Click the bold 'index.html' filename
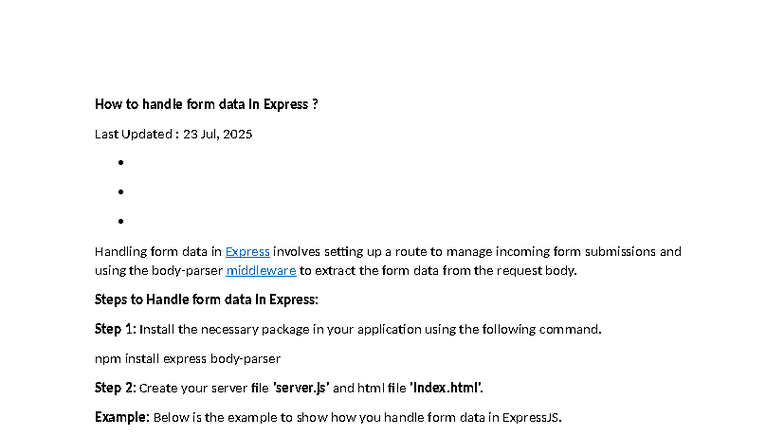784x441 pixels. click(446, 388)
